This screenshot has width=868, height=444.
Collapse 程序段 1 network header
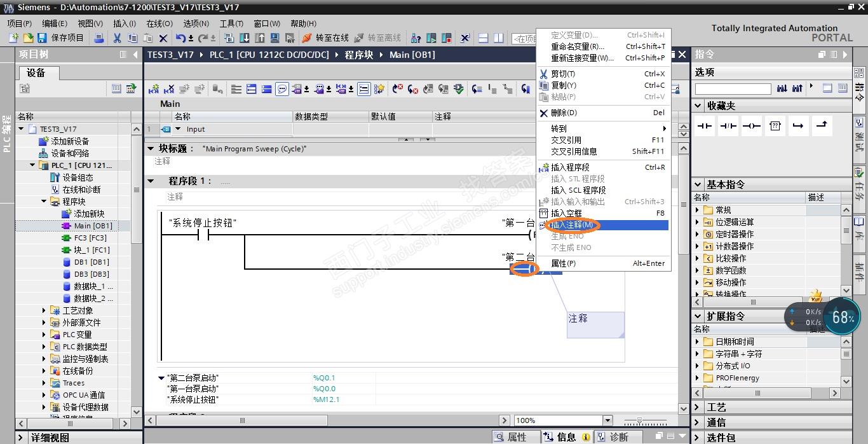151,181
